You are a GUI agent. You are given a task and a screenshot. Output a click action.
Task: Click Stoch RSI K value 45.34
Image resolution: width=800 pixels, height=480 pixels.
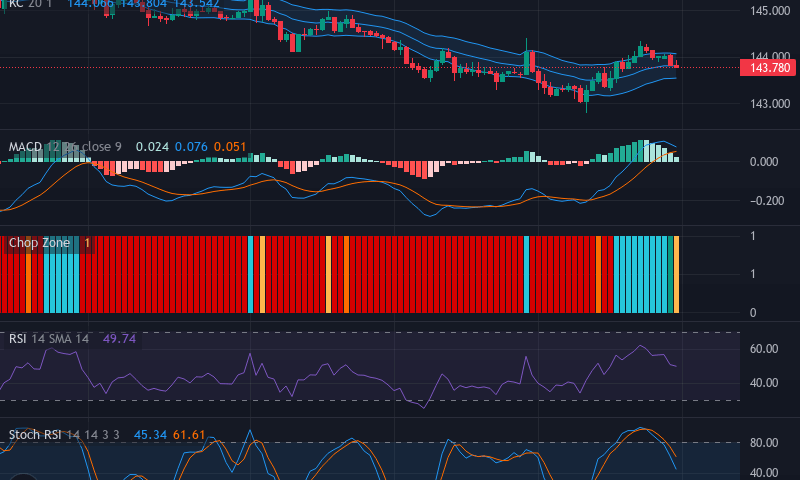click(x=150, y=435)
